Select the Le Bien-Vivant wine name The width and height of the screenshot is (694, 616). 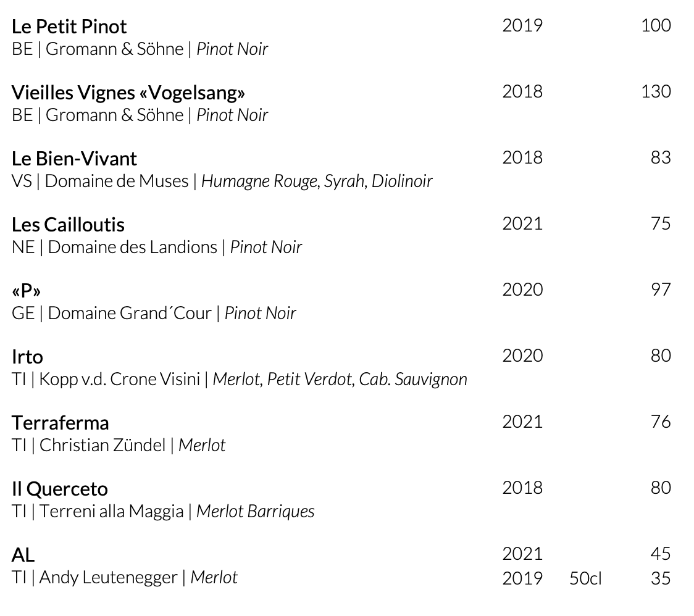point(74,159)
